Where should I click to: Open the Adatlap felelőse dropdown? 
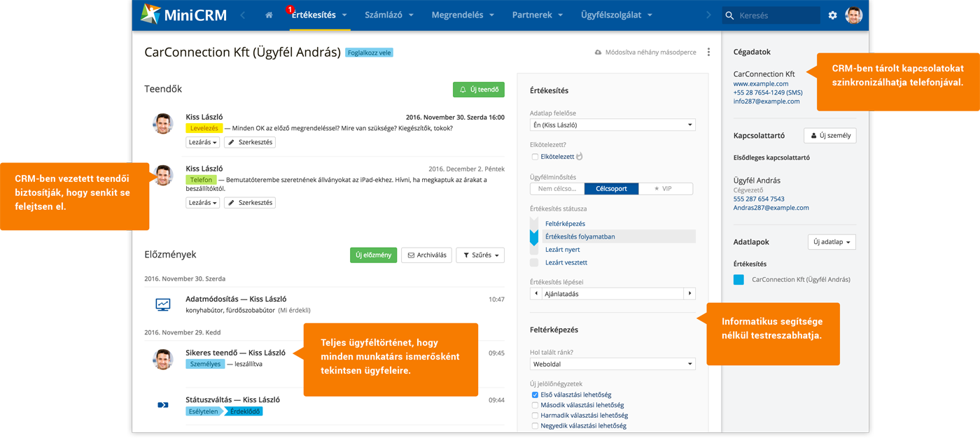pos(612,125)
